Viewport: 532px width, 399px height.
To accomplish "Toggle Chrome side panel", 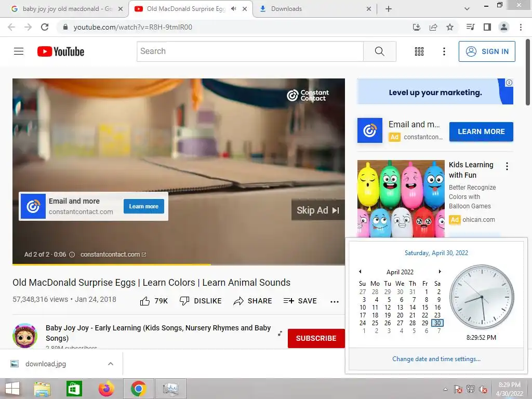I will coord(487,27).
